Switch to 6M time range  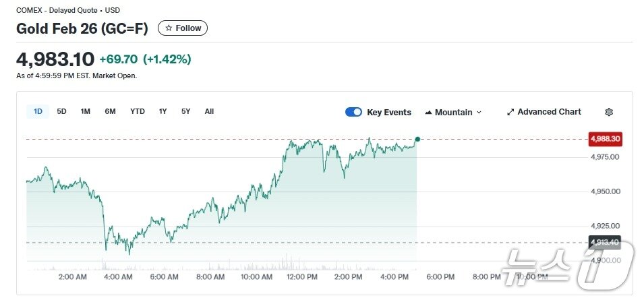click(x=110, y=111)
